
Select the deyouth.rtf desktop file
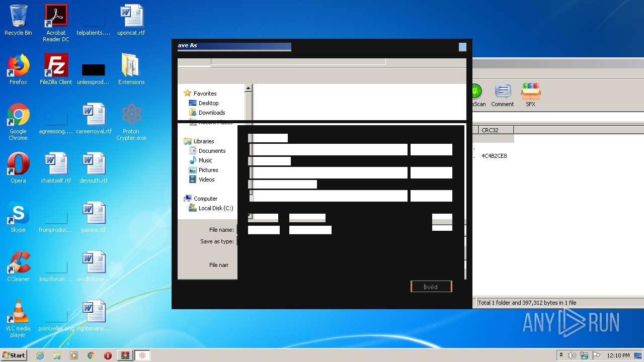[x=94, y=168]
